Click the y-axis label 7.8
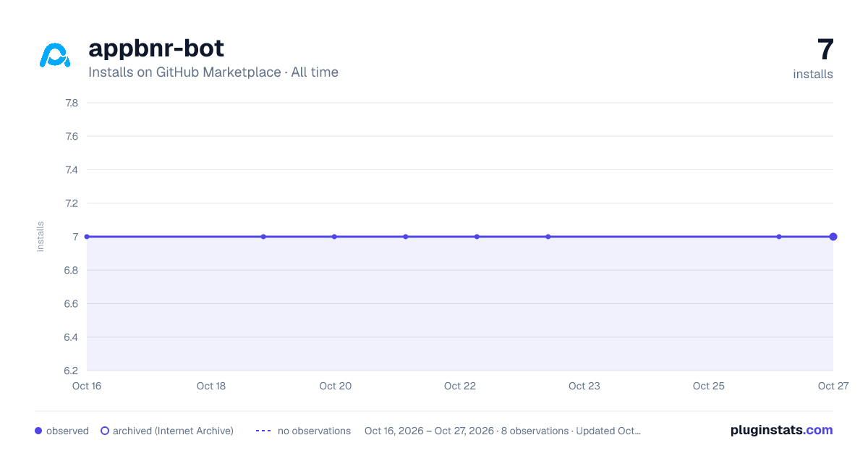 tap(72, 103)
